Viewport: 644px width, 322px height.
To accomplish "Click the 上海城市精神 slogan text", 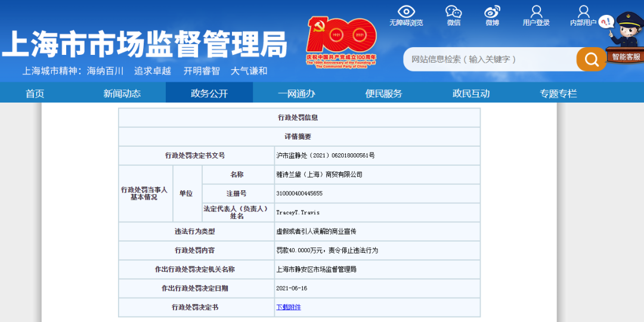I will click(144, 70).
